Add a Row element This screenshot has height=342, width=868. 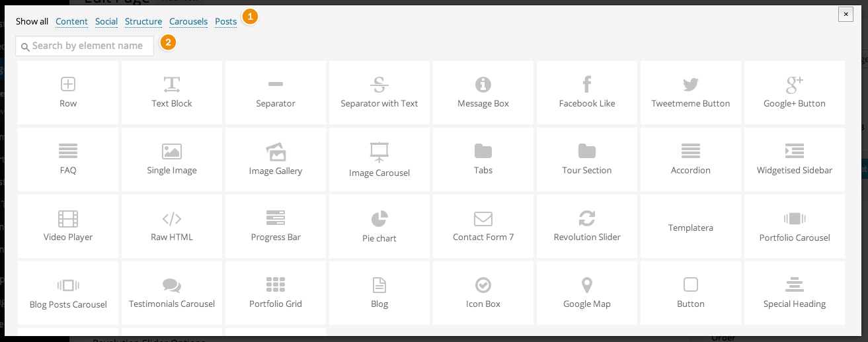pyautogui.click(x=68, y=92)
